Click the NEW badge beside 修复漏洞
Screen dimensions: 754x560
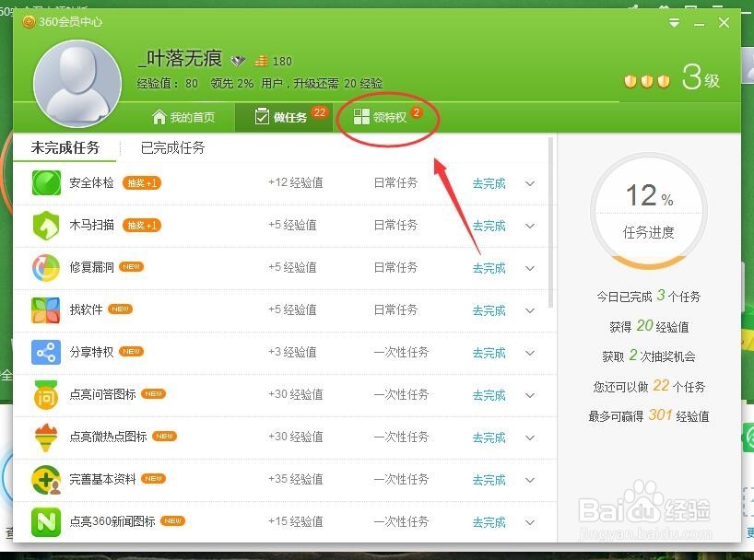click(x=131, y=267)
